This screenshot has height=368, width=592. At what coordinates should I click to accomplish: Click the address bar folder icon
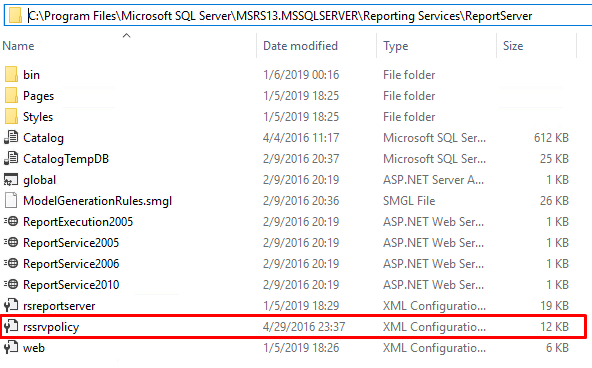point(15,15)
